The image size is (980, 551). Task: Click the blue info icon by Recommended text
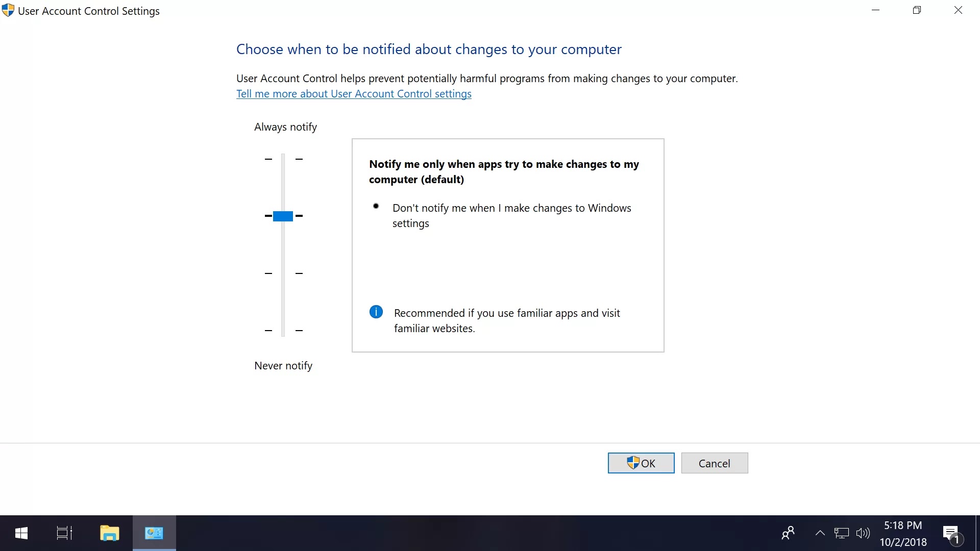376,312
